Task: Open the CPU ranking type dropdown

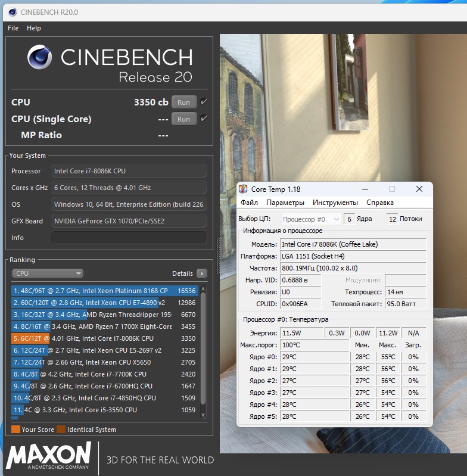Action: click(47, 273)
